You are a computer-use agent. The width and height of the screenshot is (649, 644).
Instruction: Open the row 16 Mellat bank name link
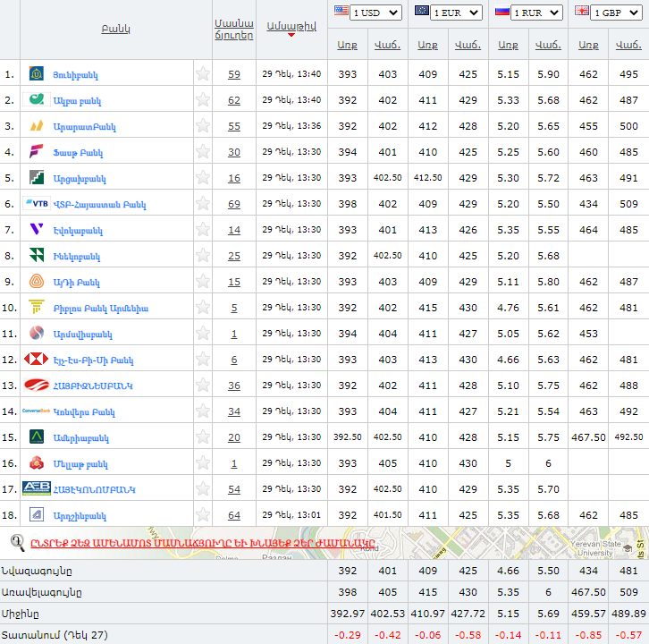click(80, 464)
